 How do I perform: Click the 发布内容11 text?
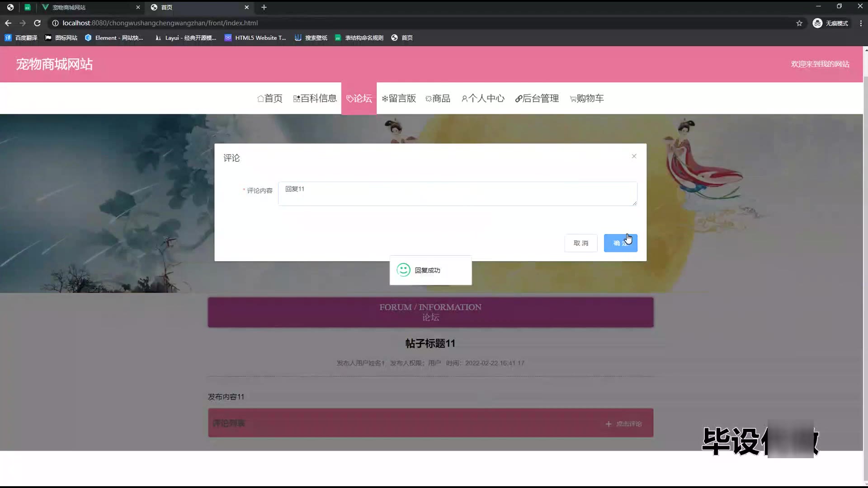click(x=226, y=397)
